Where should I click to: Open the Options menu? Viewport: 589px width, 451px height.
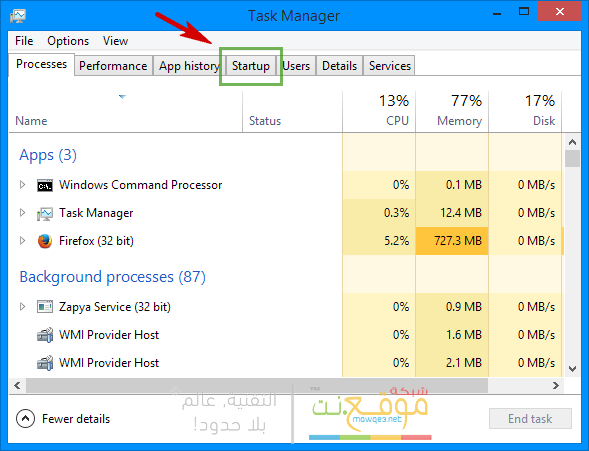(x=68, y=41)
